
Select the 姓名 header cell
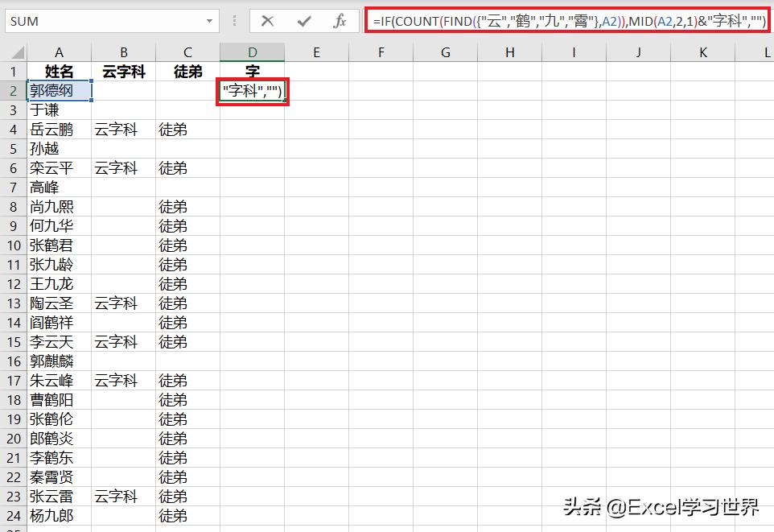click(59, 71)
